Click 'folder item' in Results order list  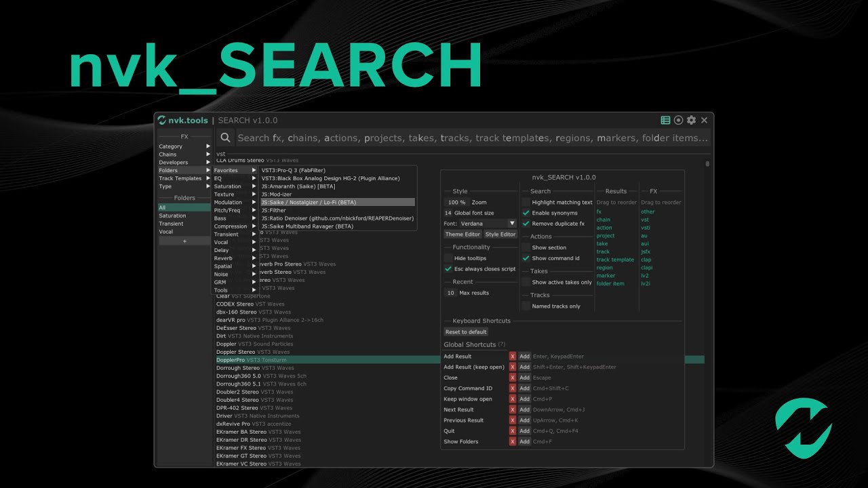tap(610, 283)
